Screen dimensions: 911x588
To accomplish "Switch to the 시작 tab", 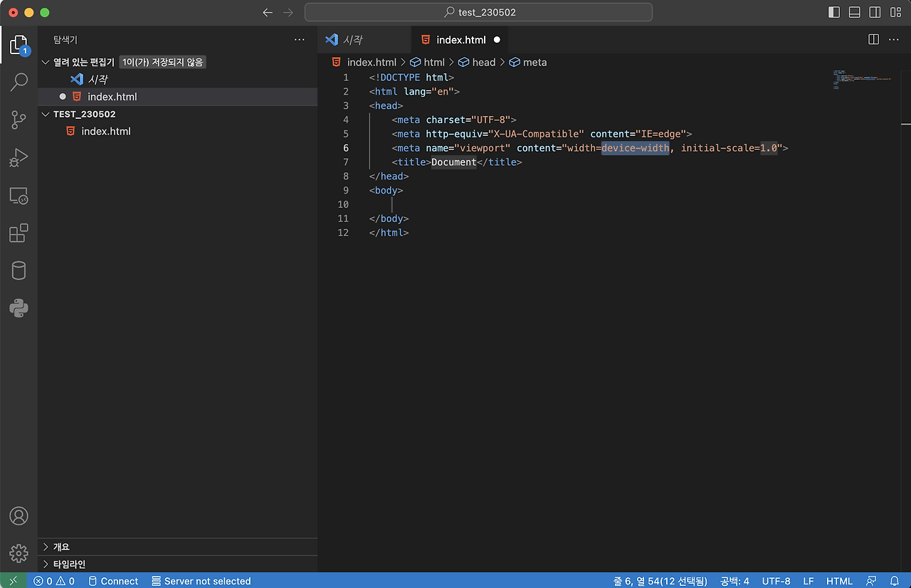I will (x=364, y=40).
